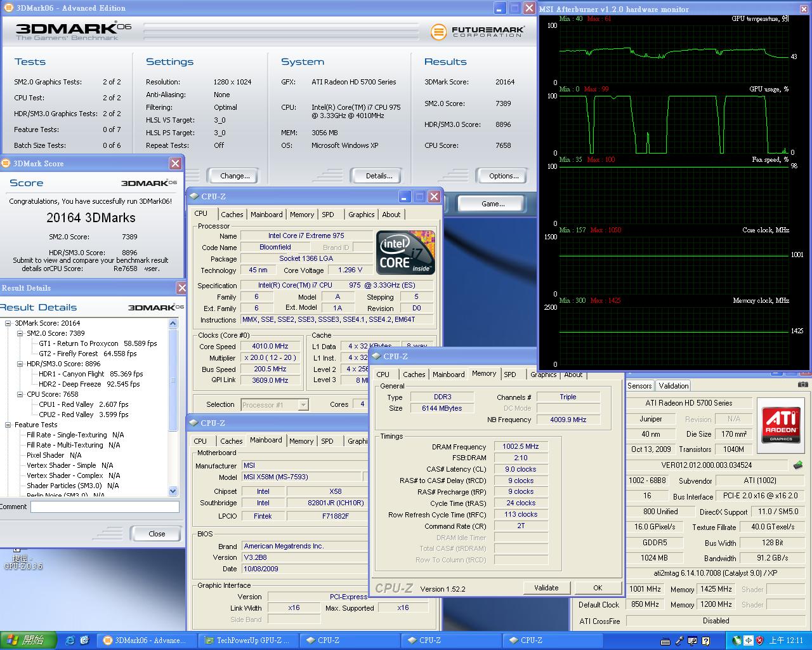Click the 3DMark06 logo in Result Details
The image size is (812, 650).
coord(156,307)
